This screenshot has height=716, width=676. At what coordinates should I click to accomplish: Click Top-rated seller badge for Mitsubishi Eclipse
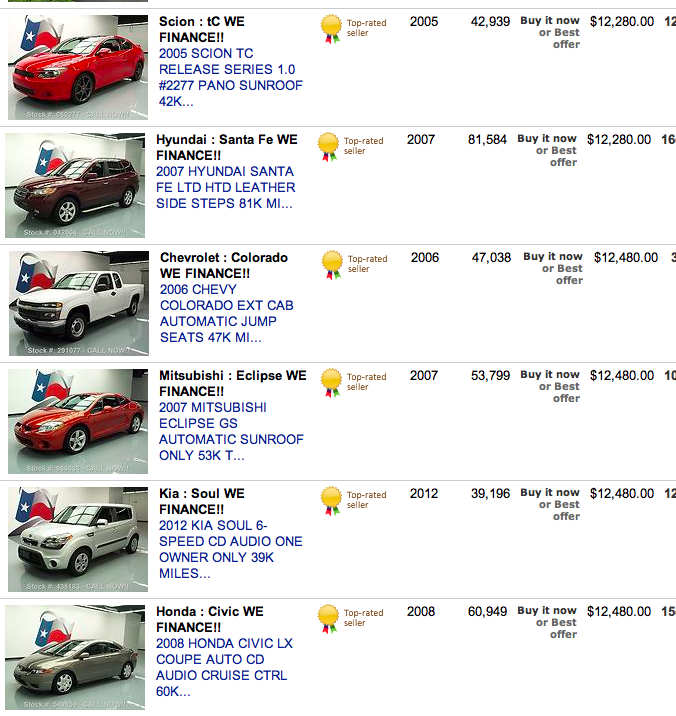click(332, 383)
